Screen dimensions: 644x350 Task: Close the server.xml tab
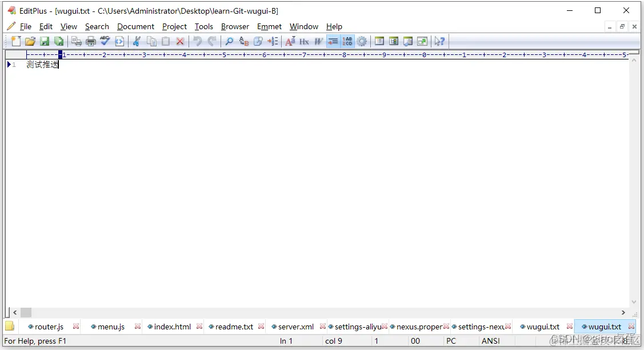(323, 326)
